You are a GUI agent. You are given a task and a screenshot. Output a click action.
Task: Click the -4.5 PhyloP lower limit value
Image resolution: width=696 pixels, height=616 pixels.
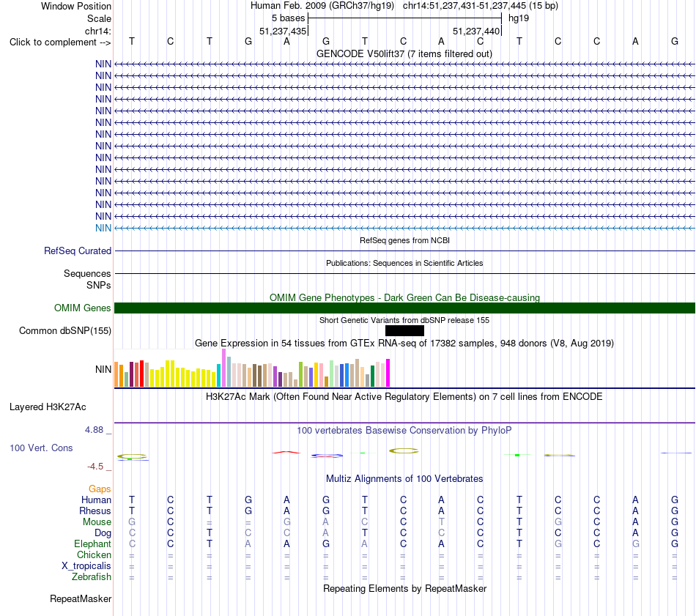pos(95,467)
